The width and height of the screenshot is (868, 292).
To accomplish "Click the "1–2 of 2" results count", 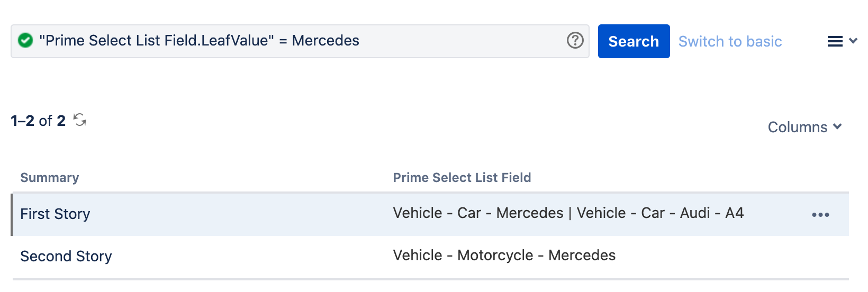I will tap(38, 121).
